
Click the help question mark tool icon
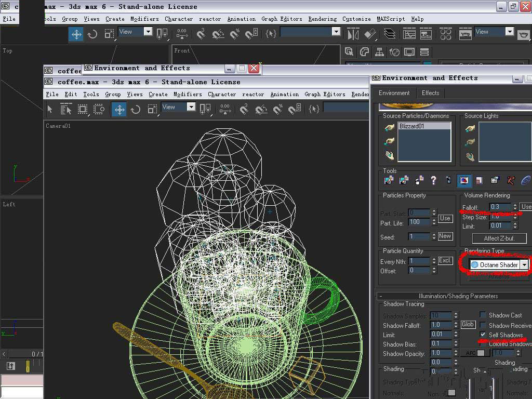pyautogui.click(x=433, y=180)
